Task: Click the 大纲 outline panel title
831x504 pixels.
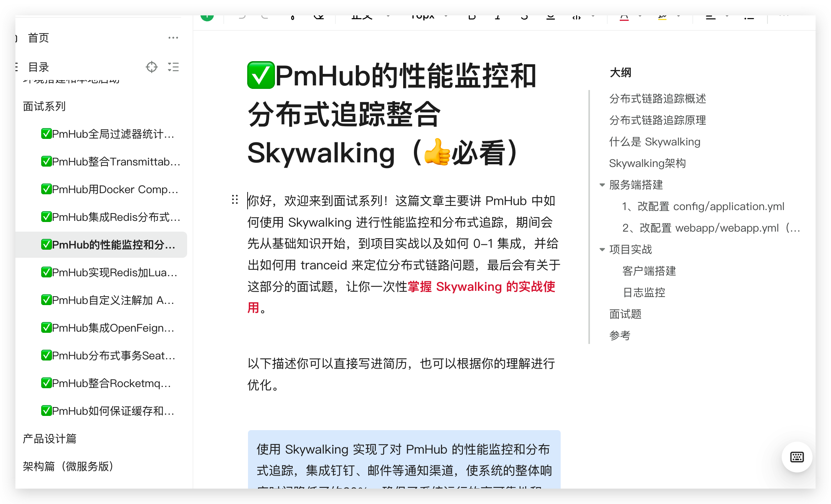Action: click(x=620, y=73)
